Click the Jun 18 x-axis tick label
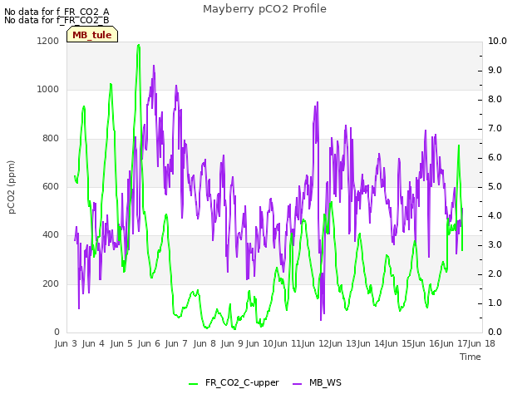 click(x=481, y=343)
